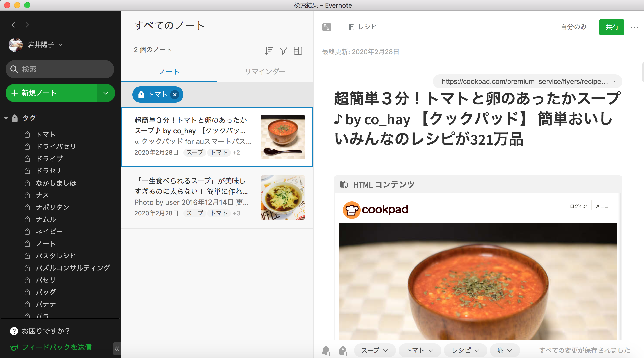Change the note list view layout icon

[x=298, y=51]
